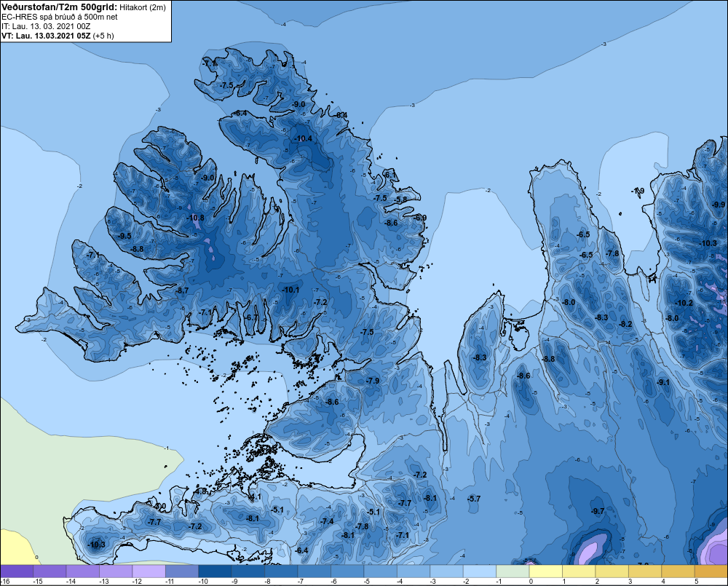The image size is (728, 586).
Task: Click the legend scale value "-16"
Action: (5, 582)
